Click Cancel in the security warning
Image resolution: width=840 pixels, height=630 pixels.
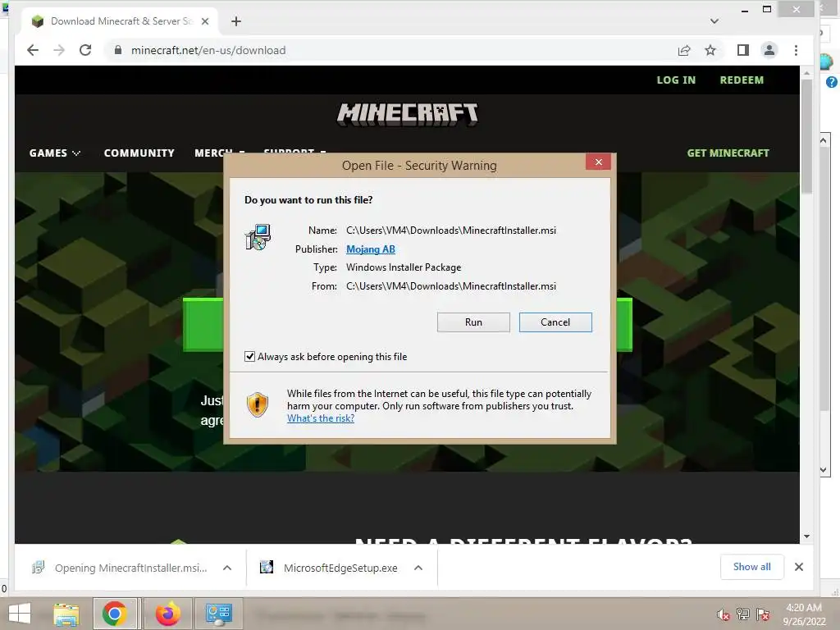tap(555, 322)
